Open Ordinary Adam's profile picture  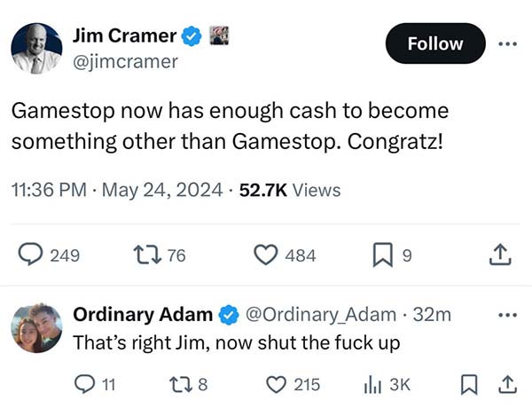[x=36, y=328]
